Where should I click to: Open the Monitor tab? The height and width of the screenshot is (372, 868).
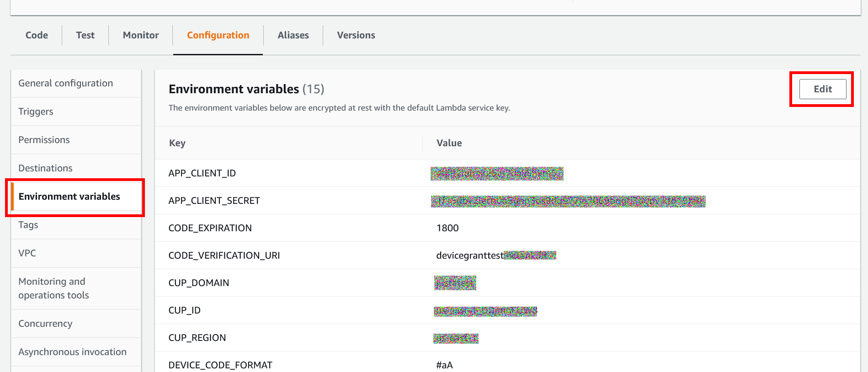141,35
